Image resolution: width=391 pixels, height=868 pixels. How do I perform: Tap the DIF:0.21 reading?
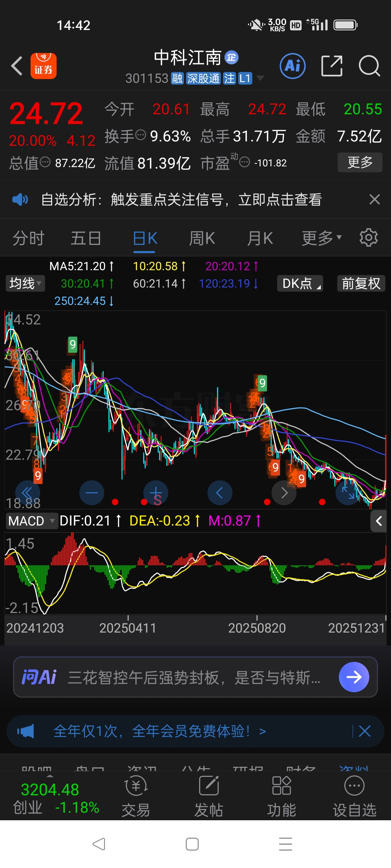coord(91,521)
